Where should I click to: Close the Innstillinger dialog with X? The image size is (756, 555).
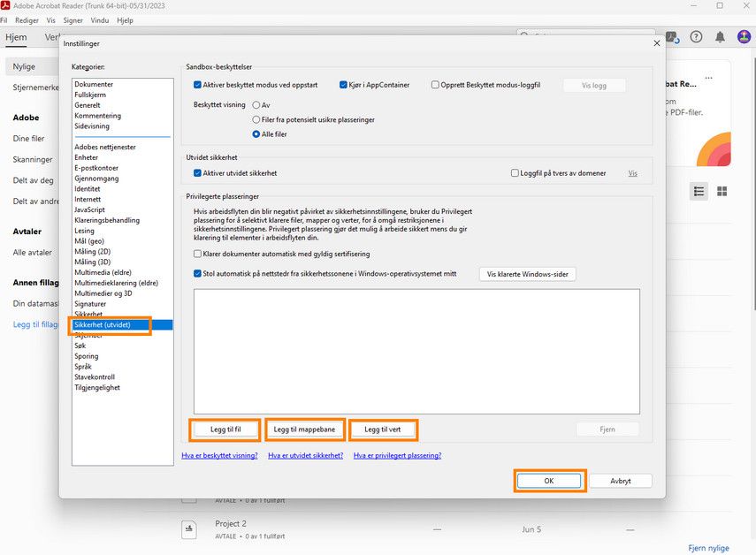(x=657, y=43)
